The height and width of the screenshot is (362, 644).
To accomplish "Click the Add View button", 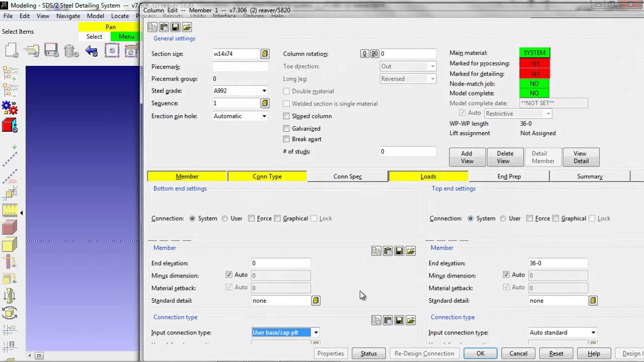I will (467, 157).
